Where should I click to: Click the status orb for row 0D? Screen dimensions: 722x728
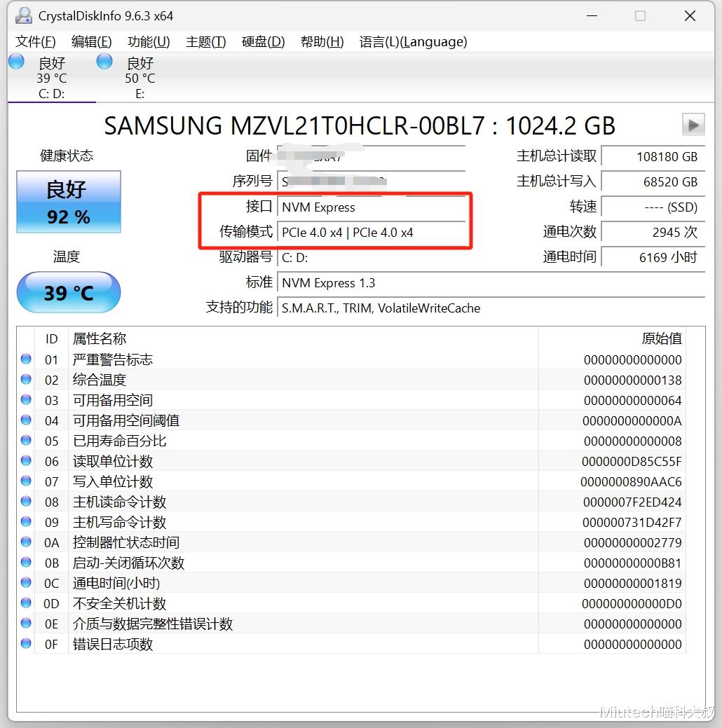click(26, 603)
